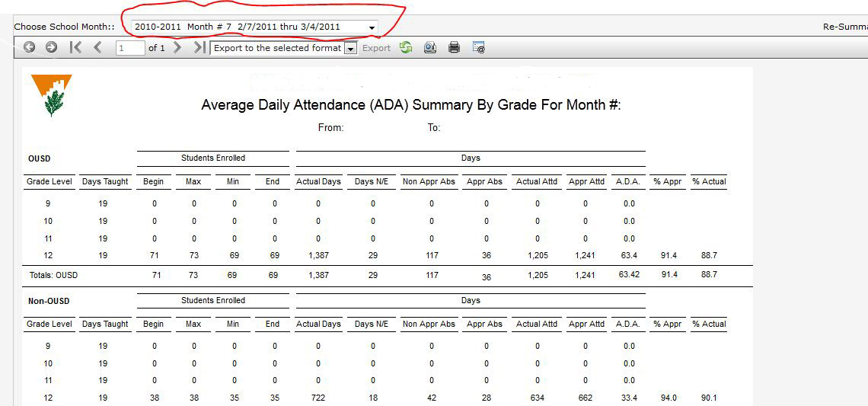Screen dimensions: 868x406
Task: Go to the previous report page
Action: pos(97,48)
